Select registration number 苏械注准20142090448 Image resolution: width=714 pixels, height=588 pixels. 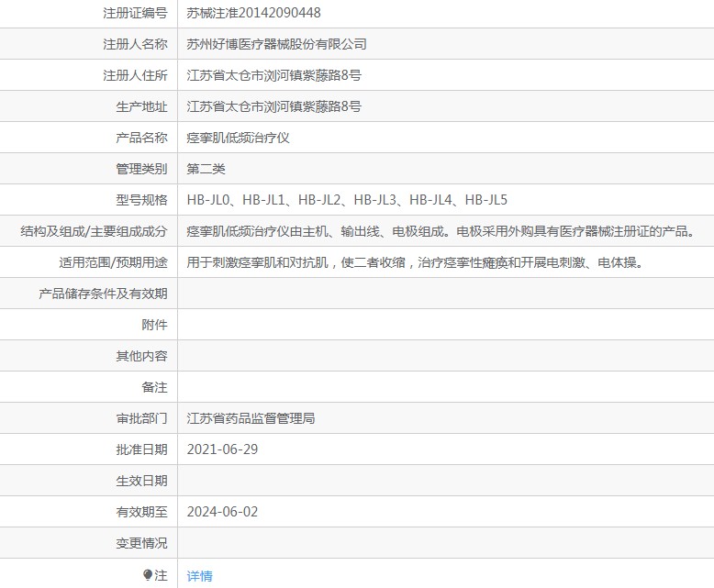pyautogui.click(x=253, y=13)
